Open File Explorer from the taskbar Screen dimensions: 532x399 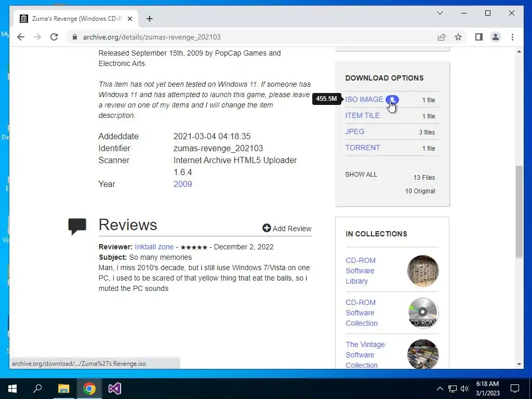pyautogui.click(x=63, y=389)
